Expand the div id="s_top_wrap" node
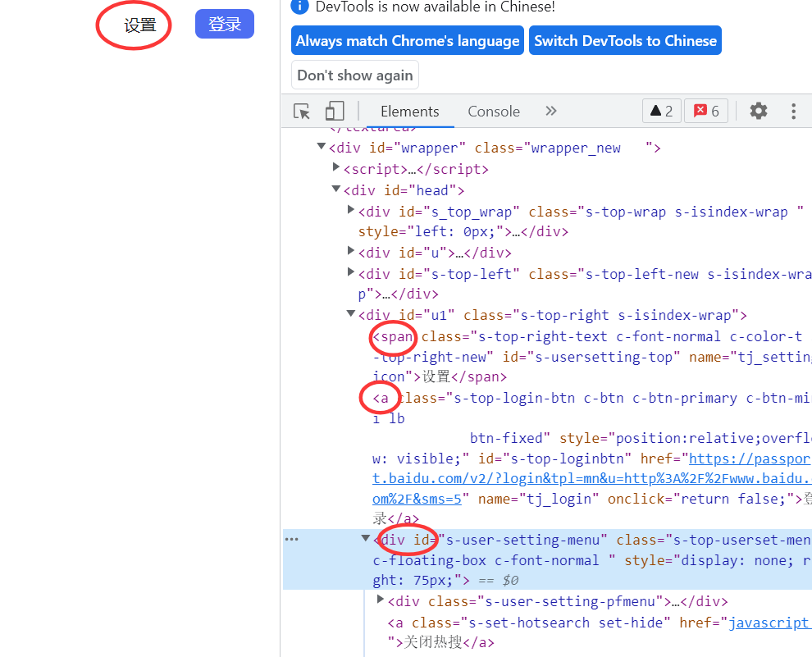The image size is (812, 657). click(x=350, y=210)
